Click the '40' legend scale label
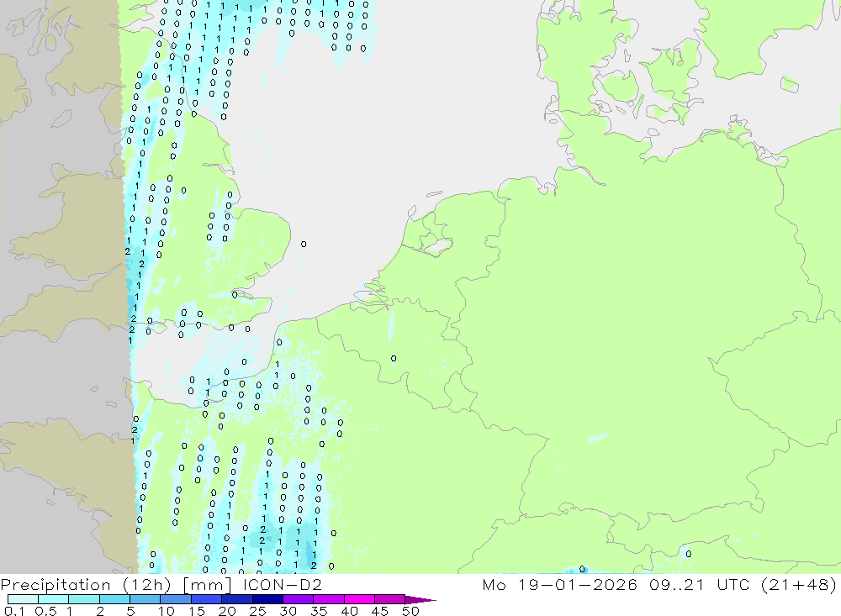841x616 pixels. pos(349,611)
